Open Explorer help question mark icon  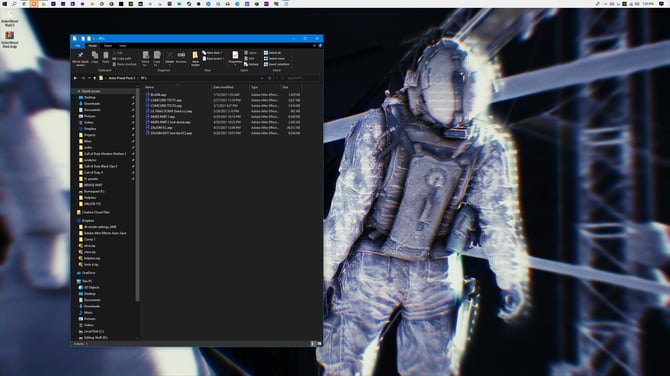click(320, 45)
